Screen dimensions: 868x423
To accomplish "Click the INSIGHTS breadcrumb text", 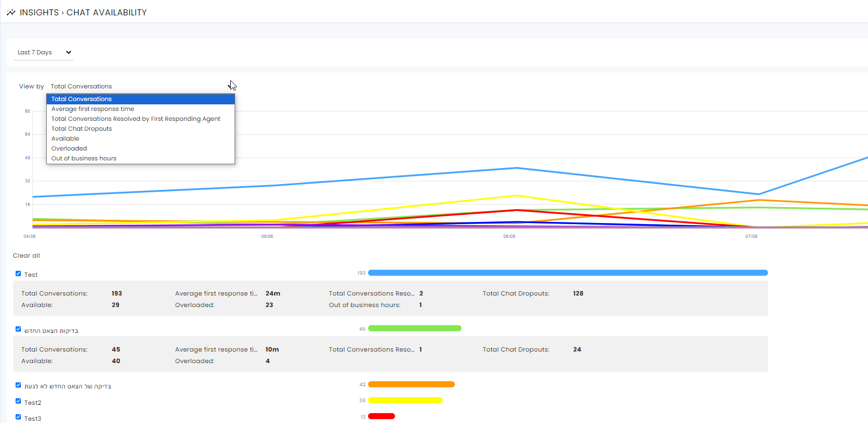I will [x=39, y=12].
